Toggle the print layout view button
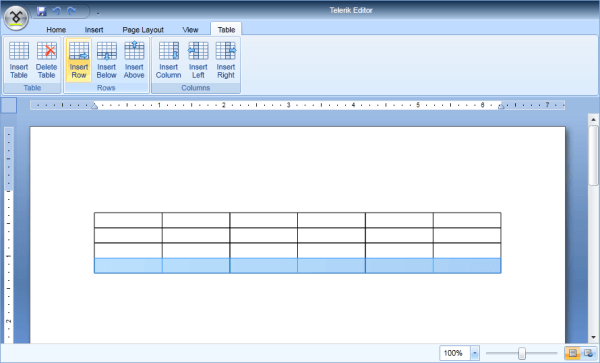The image size is (600, 363). 572,353
